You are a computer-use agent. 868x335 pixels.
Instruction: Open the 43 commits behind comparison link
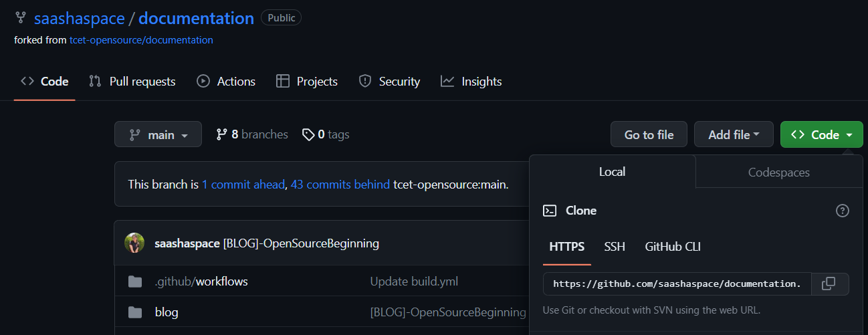340,184
